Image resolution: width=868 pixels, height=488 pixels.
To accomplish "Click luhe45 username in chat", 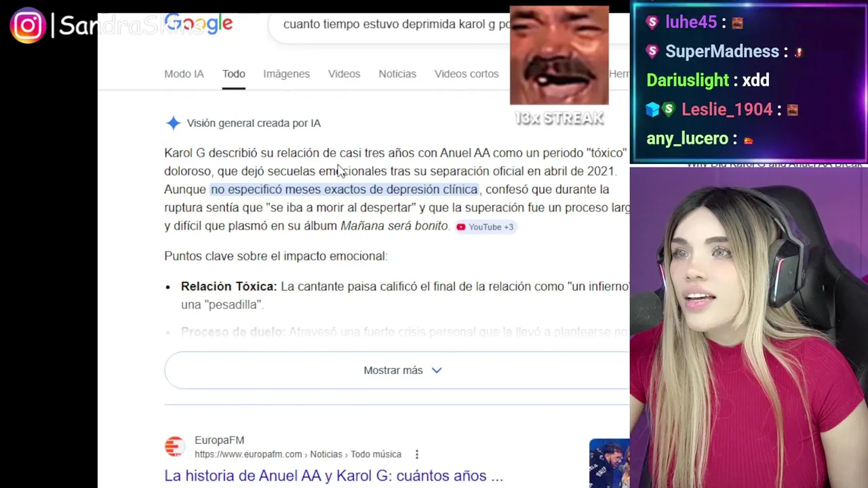I will click(691, 22).
